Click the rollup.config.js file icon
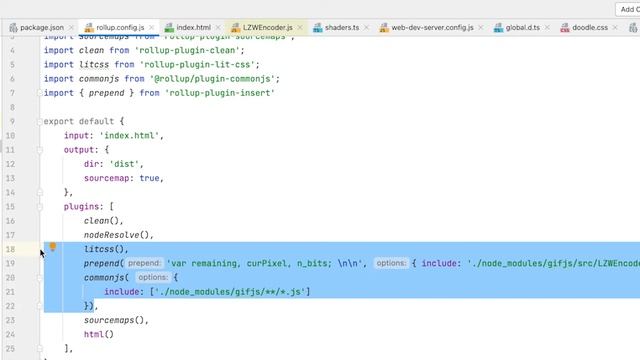 pos(89,27)
